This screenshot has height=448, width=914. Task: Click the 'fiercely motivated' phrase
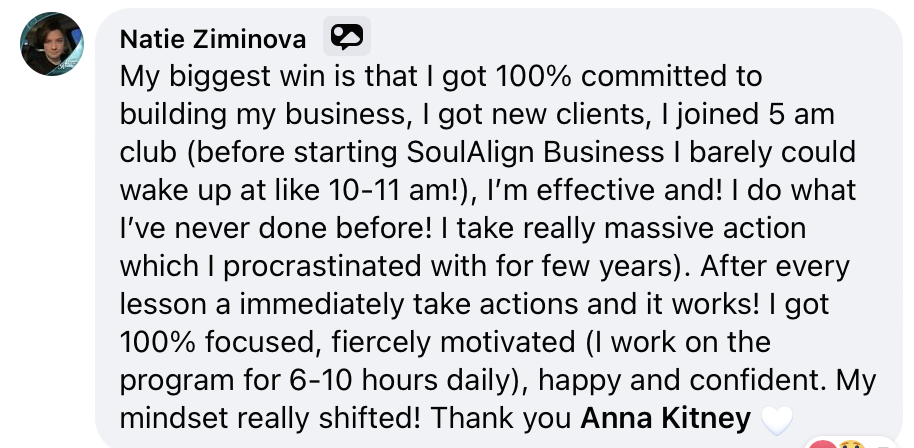pyautogui.click(x=453, y=342)
